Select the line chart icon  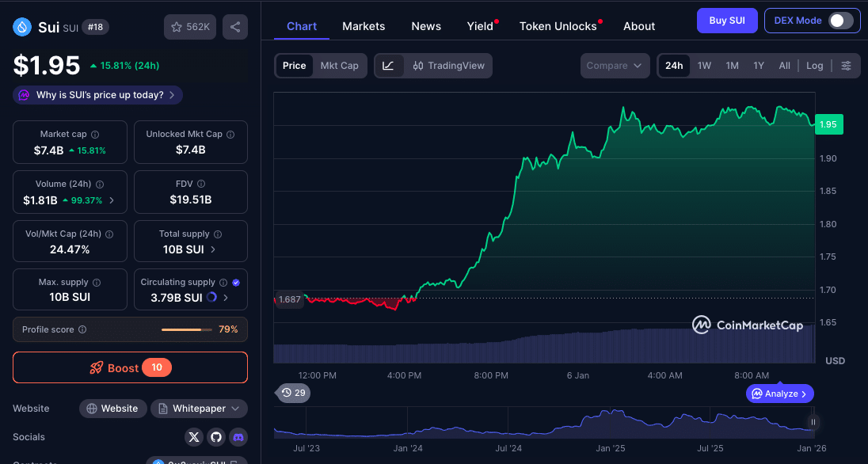(x=388, y=66)
